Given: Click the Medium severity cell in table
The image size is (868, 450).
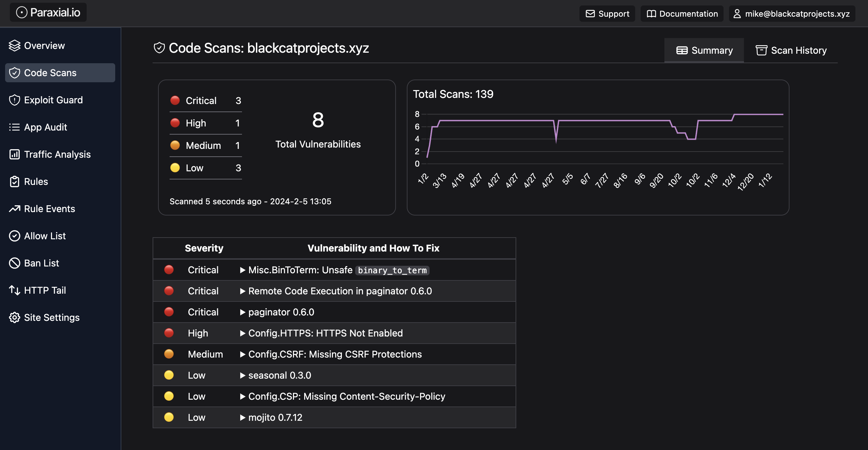Looking at the screenshot, I should (x=205, y=354).
